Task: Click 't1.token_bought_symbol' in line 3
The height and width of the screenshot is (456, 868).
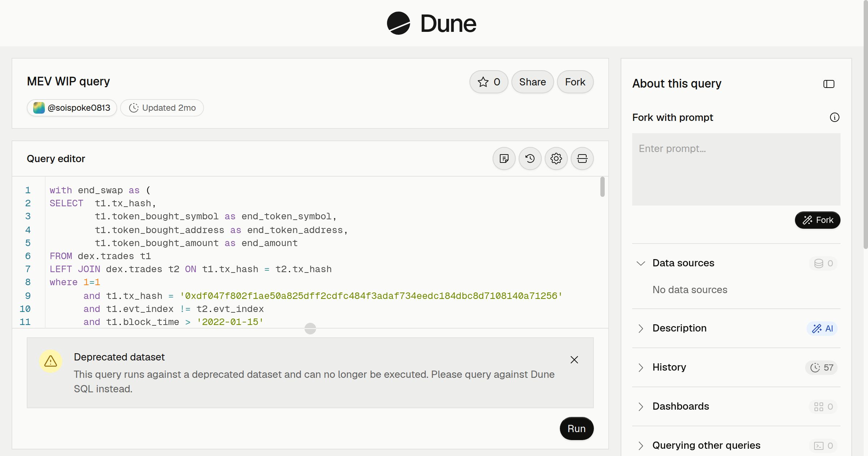Action: click(157, 216)
